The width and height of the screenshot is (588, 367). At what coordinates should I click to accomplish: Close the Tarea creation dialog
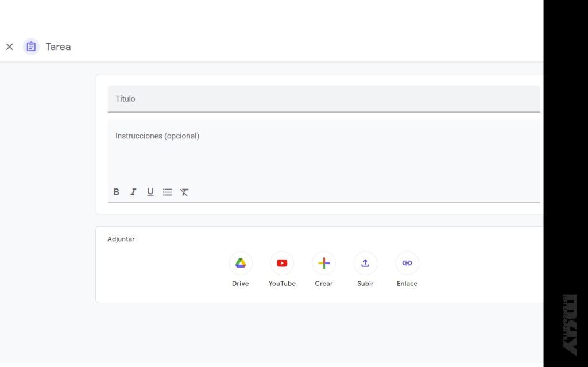point(9,47)
